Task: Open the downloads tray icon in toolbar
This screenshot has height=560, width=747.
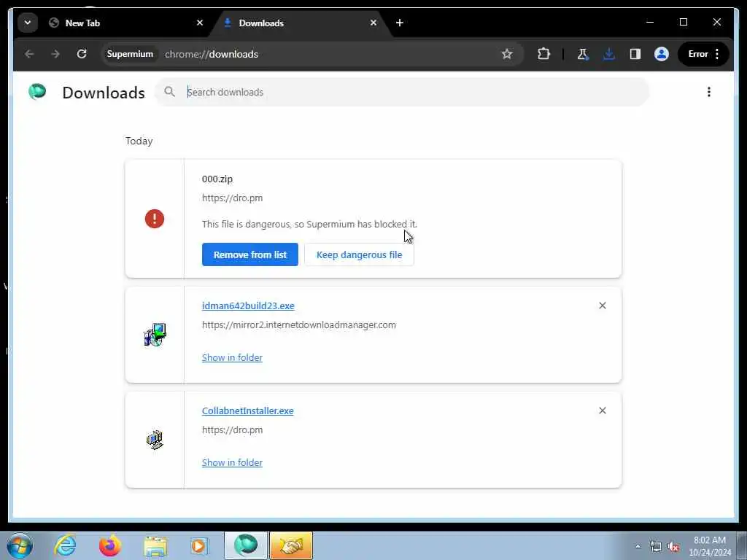Action: tap(608, 54)
